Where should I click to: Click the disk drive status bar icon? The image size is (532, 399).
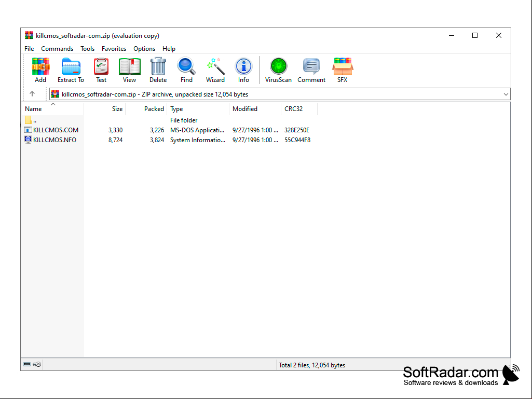coord(27,364)
